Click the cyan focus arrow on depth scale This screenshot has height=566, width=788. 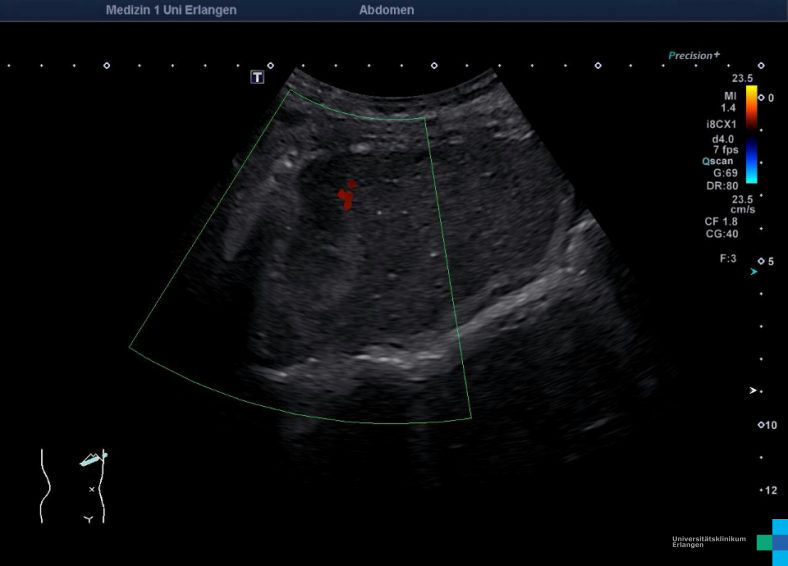coord(754,271)
